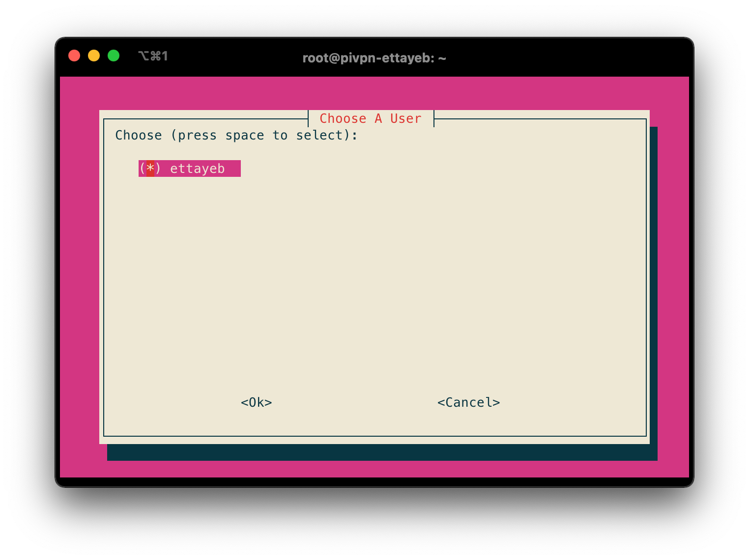Click the opening parenthesis of the ettayeb option
The height and width of the screenshot is (560, 749).
(x=143, y=168)
